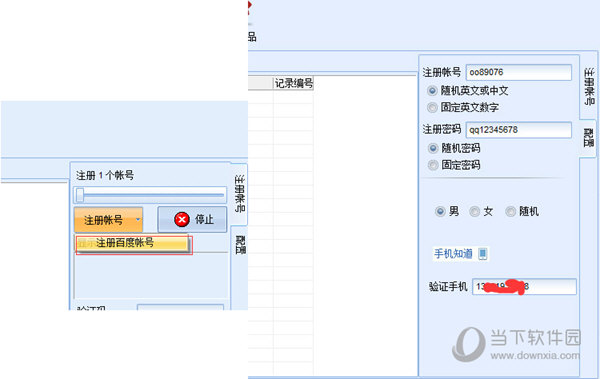600x379 pixels.
Task: Click the account count slider handle
Action: (x=80, y=195)
